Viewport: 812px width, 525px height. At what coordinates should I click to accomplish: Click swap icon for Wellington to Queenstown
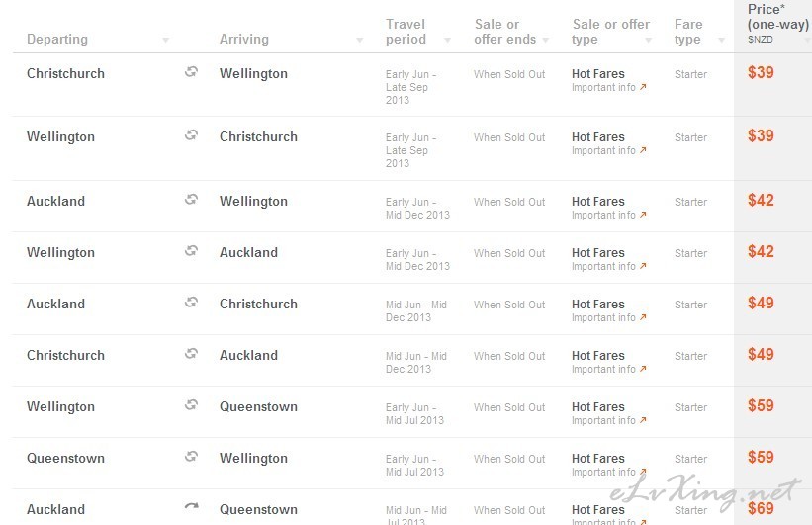[x=192, y=405]
